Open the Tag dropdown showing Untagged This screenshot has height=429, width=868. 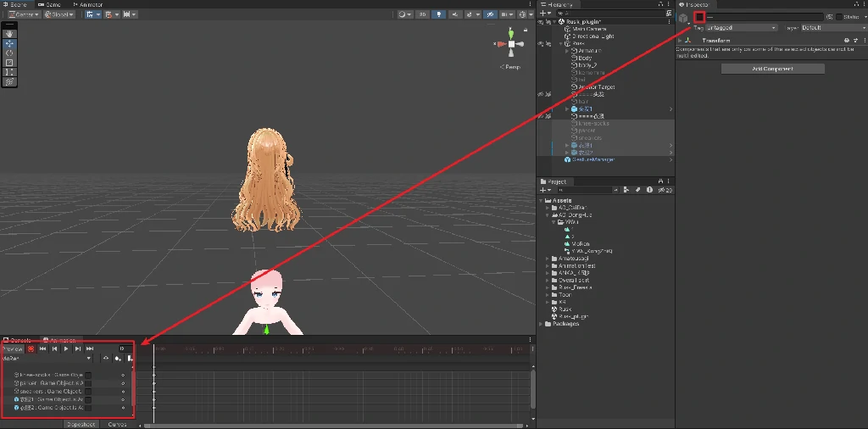[x=743, y=28]
